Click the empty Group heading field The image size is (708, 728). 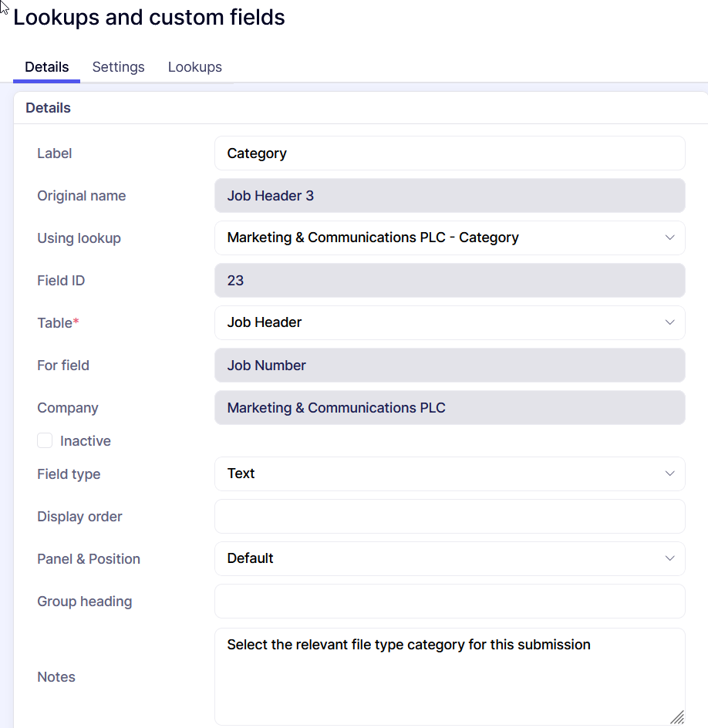tap(450, 601)
